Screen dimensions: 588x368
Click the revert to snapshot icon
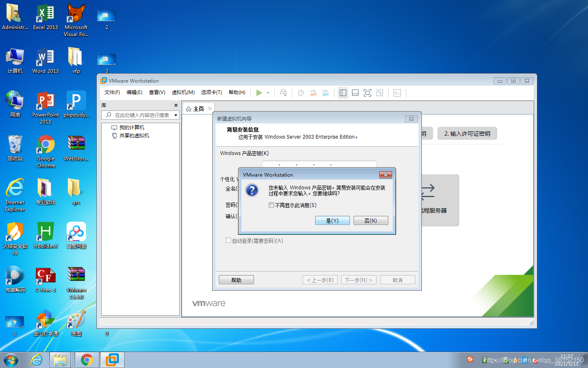point(313,93)
